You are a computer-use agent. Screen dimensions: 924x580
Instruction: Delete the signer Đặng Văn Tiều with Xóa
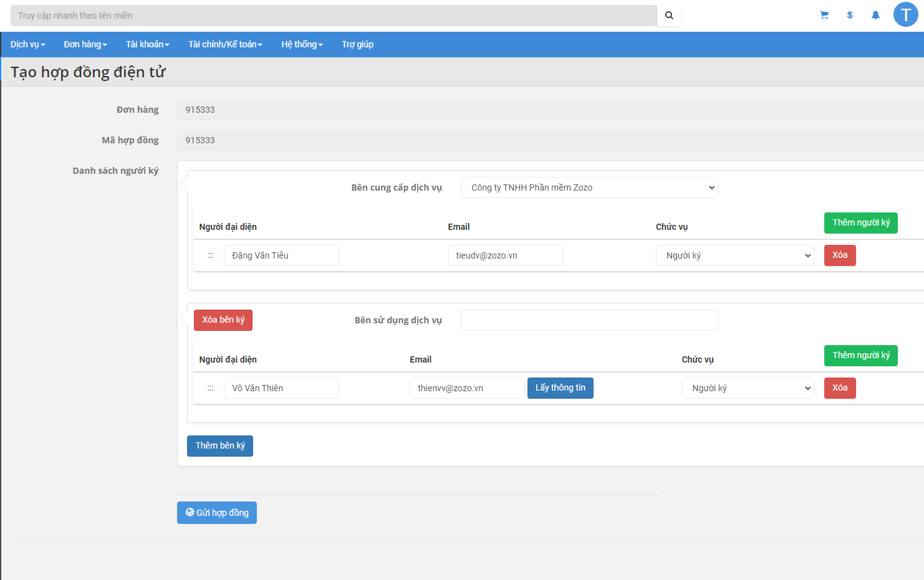840,255
